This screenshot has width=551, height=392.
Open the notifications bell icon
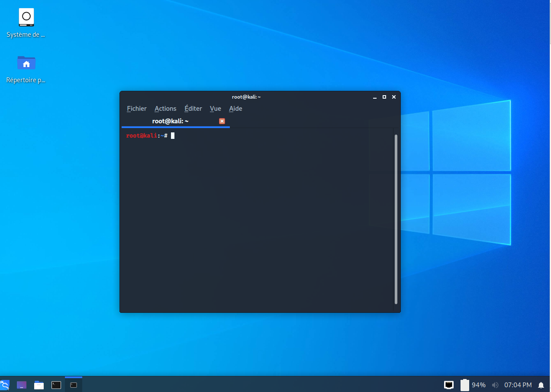click(541, 385)
